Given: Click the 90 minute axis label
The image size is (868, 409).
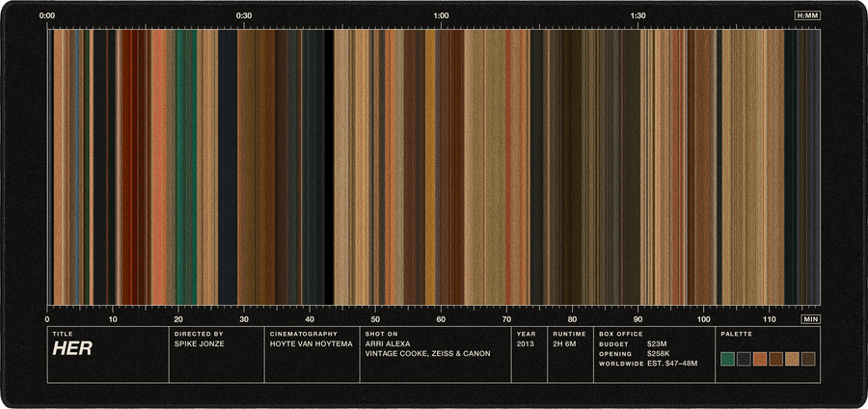Looking at the screenshot, I should 637,319.
